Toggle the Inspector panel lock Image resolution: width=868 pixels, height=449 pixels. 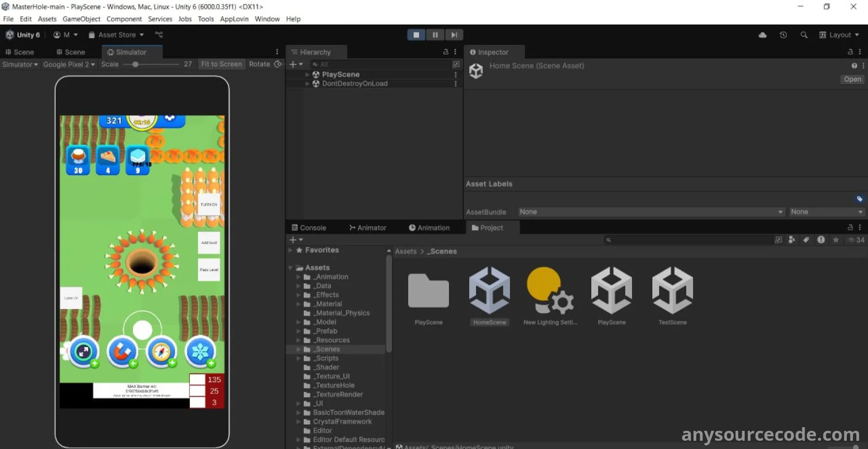[850, 52]
